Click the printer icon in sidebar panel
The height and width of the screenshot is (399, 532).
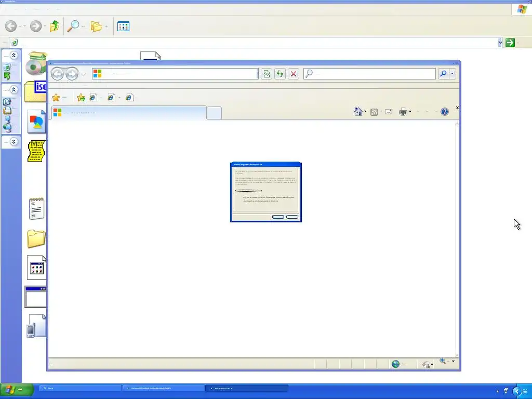[x=7, y=110]
